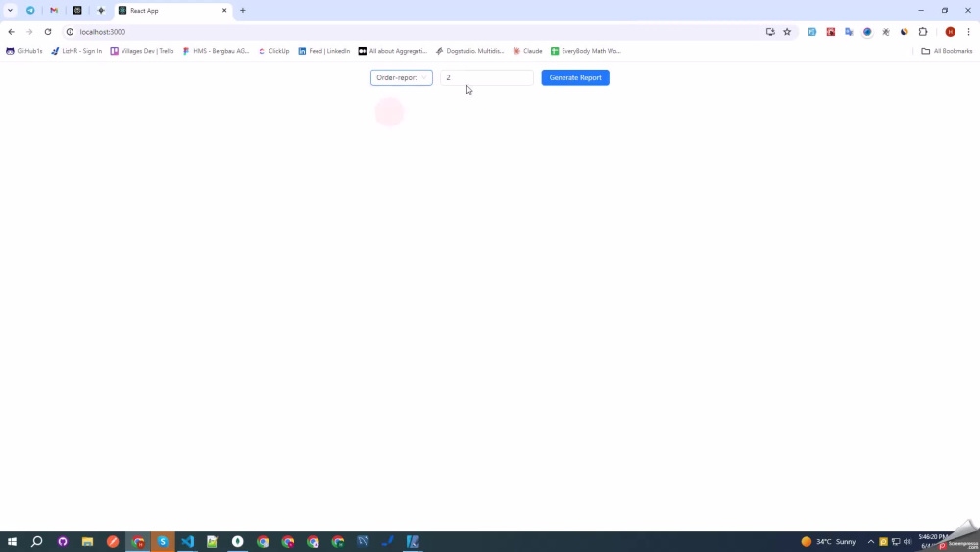The width and height of the screenshot is (980, 552).
Task: Open EveryBody Math Wo... bookmark
Action: coord(586,51)
